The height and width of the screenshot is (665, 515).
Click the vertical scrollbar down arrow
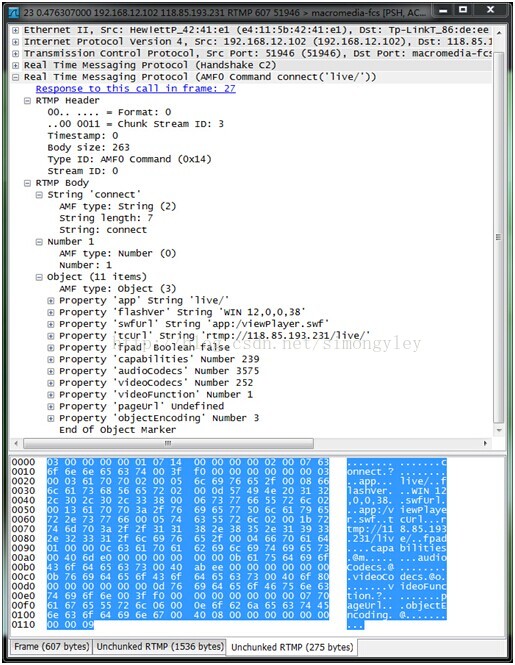coord(499,430)
